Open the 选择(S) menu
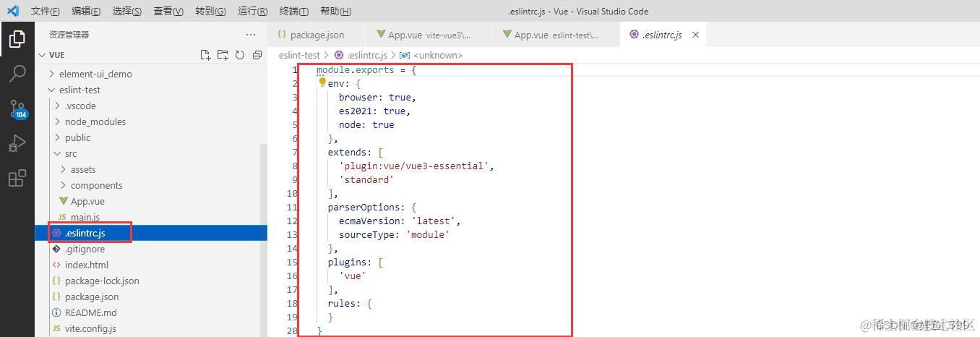The image size is (980, 337). tap(127, 12)
